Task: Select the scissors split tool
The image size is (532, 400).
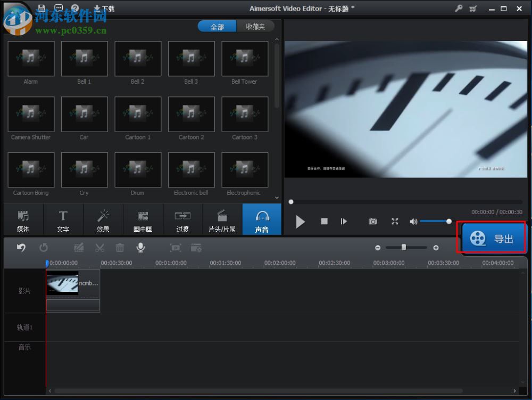Action: click(99, 247)
